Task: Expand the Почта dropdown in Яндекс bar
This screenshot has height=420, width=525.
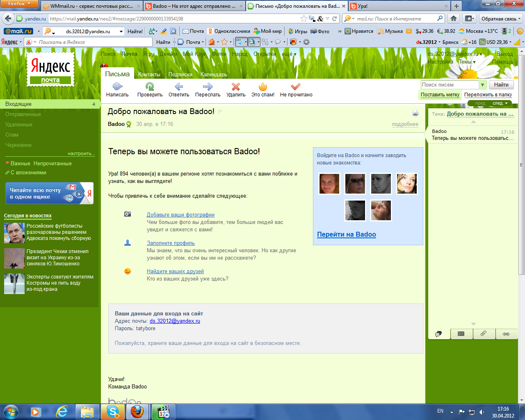Action: (203, 42)
